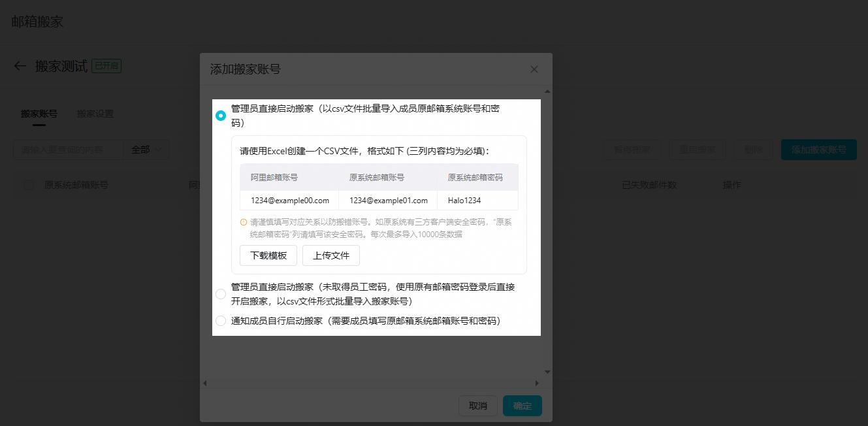Tick the select-all checkbox beside 原系统邮箱账号

coord(29,185)
